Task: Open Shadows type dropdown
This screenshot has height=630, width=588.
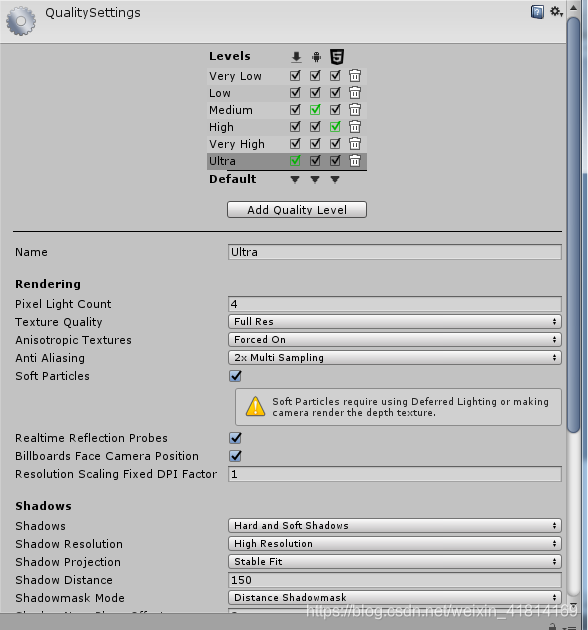Action: [x=395, y=526]
